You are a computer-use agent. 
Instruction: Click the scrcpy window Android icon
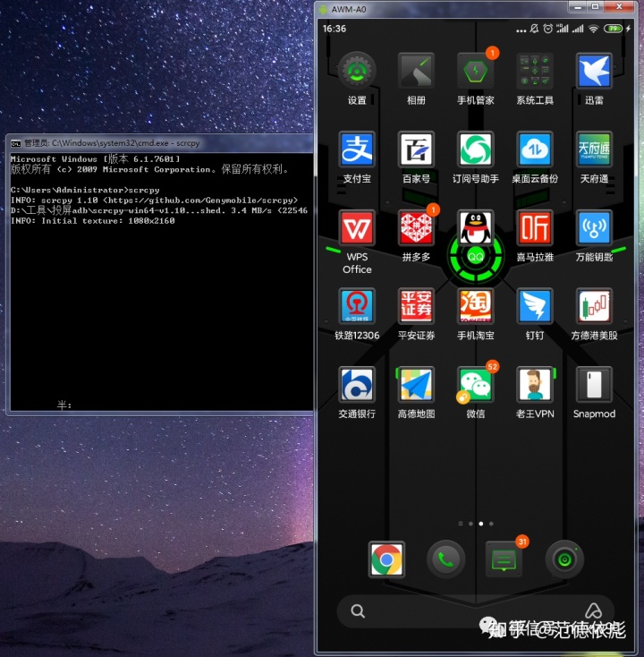click(323, 9)
